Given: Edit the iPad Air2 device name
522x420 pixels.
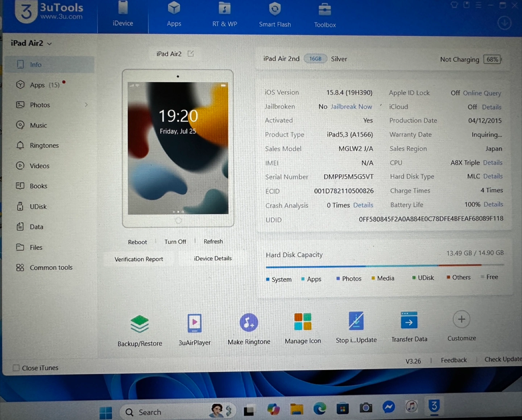Looking at the screenshot, I should coord(191,54).
